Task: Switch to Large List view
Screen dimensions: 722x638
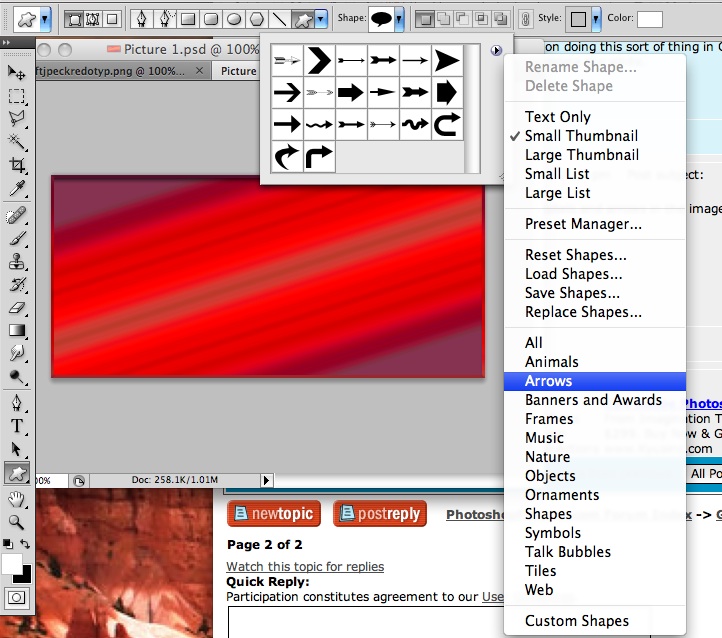Action: tap(557, 193)
